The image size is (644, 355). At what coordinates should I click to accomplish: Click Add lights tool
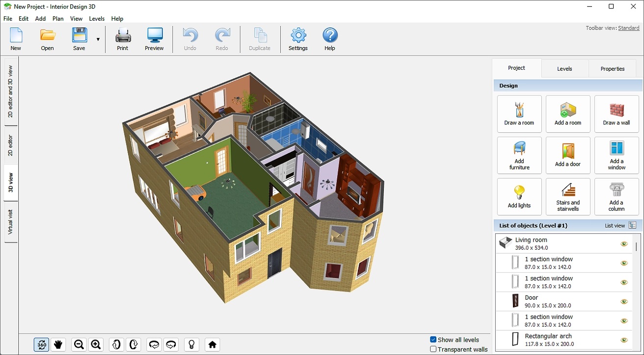[x=519, y=197]
